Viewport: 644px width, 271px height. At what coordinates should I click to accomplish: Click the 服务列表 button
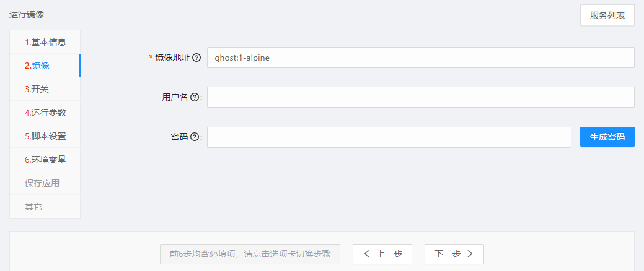coord(607,15)
